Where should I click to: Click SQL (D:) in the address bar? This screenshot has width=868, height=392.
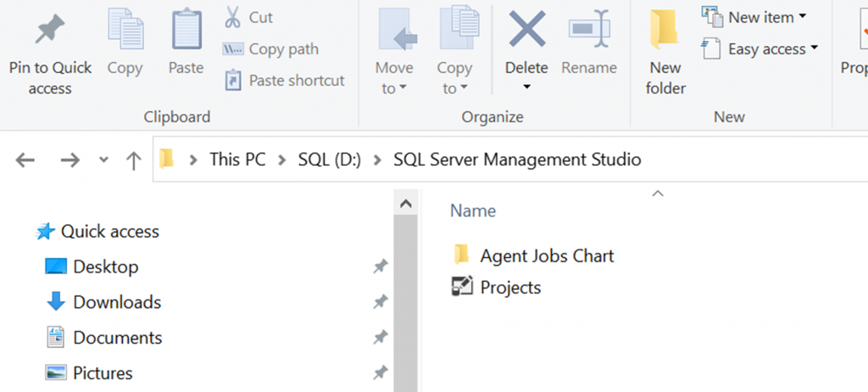330,160
